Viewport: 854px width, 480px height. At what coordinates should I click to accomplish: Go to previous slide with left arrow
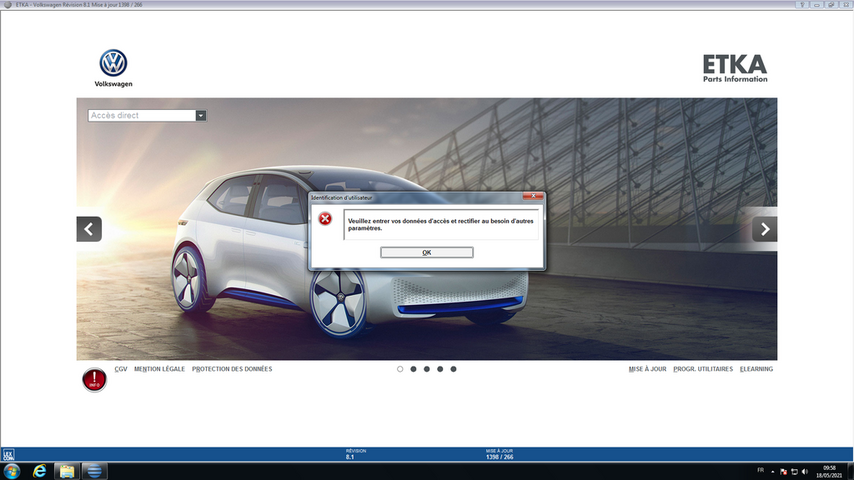click(89, 229)
